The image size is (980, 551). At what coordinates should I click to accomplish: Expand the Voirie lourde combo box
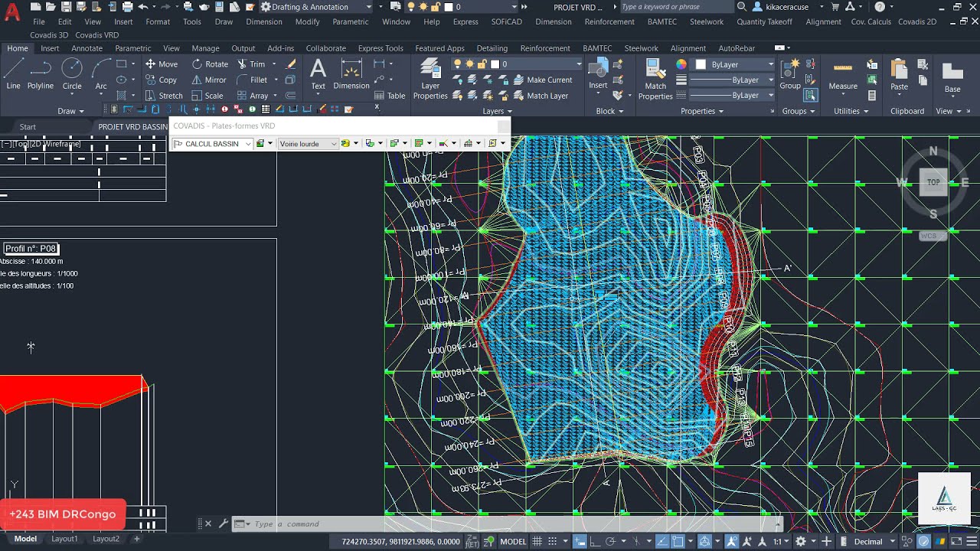click(x=308, y=144)
